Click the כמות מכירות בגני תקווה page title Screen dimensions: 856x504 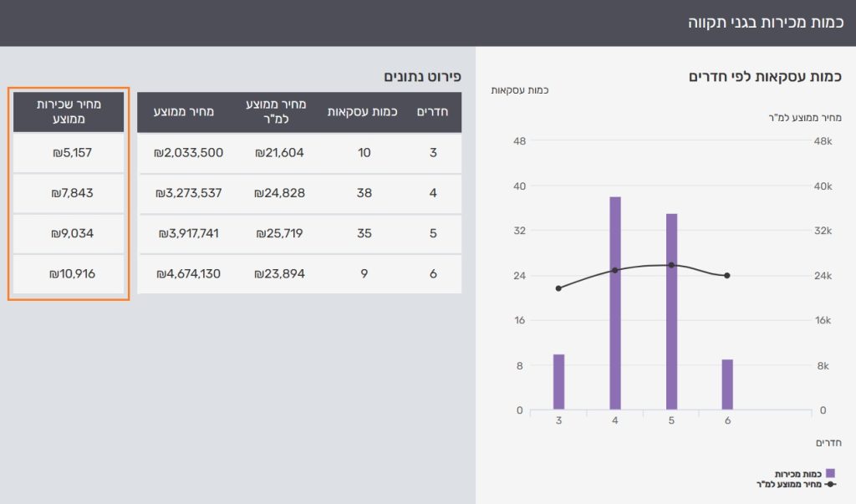[x=764, y=23]
